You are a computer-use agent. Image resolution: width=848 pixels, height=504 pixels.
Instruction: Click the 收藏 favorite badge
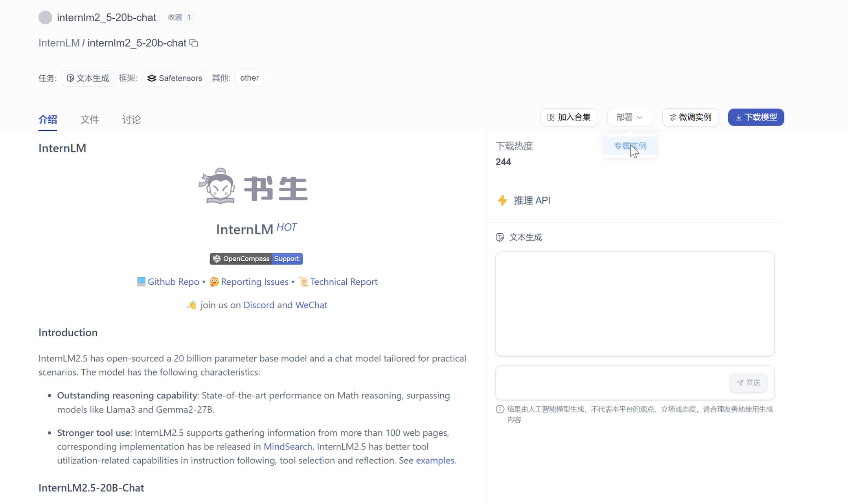tap(179, 17)
